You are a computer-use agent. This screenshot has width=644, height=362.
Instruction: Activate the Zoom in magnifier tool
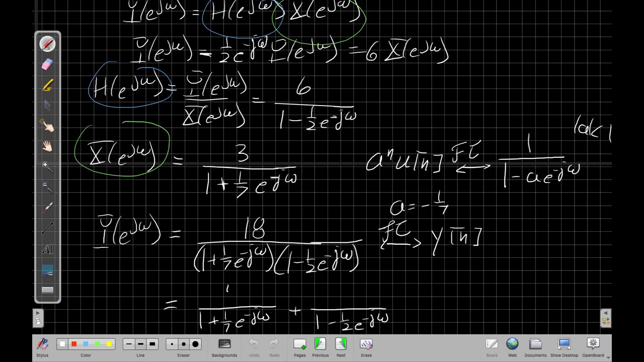47,167
